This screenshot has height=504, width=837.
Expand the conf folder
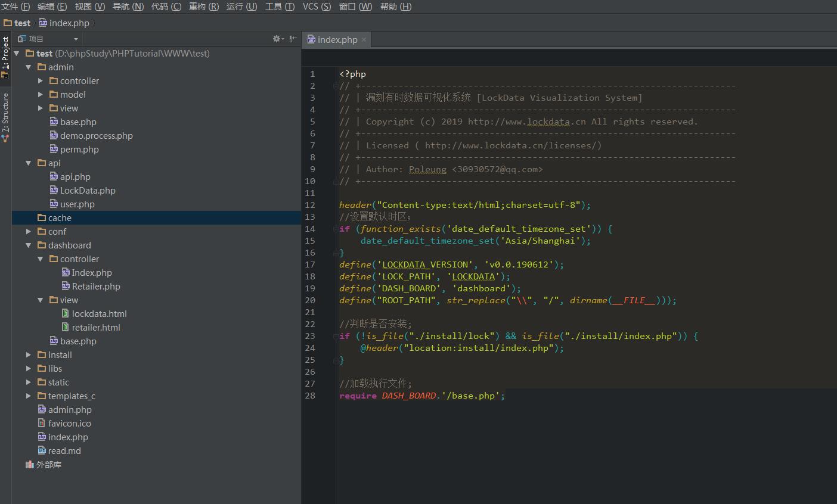pyautogui.click(x=28, y=232)
